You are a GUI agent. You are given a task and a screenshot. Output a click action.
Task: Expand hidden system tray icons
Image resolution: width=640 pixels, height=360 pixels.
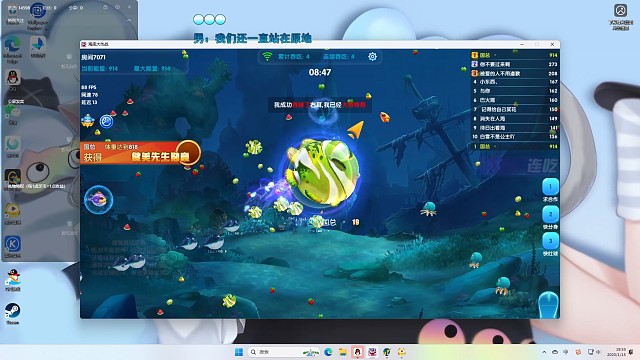coord(544,352)
